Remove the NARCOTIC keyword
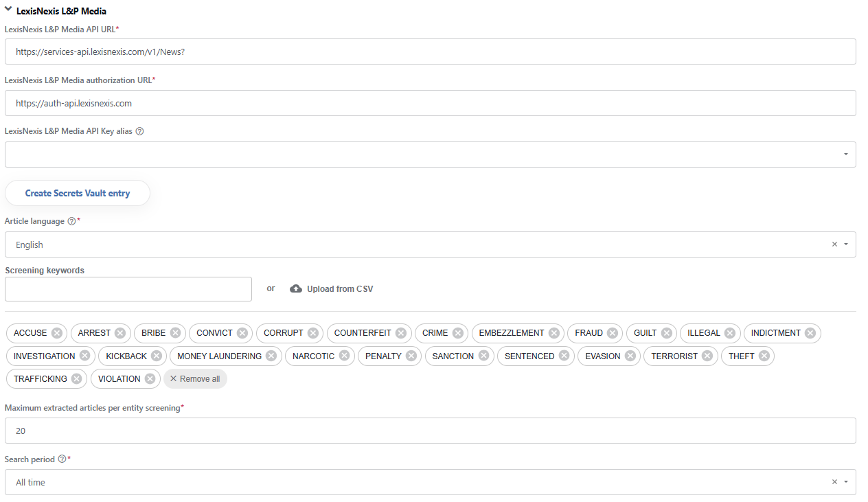868x502 pixels. tap(344, 356)
